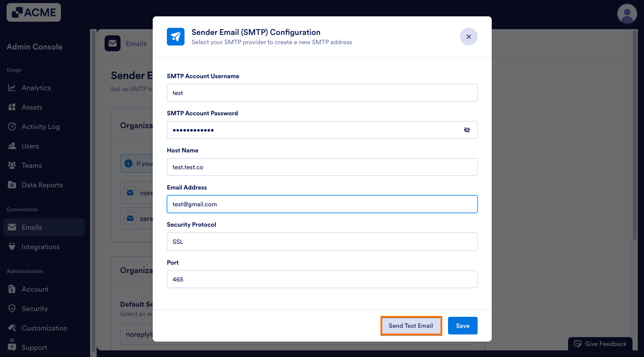Open the Account administration page
Screen dimensions: 644x357
click(35, 289)
